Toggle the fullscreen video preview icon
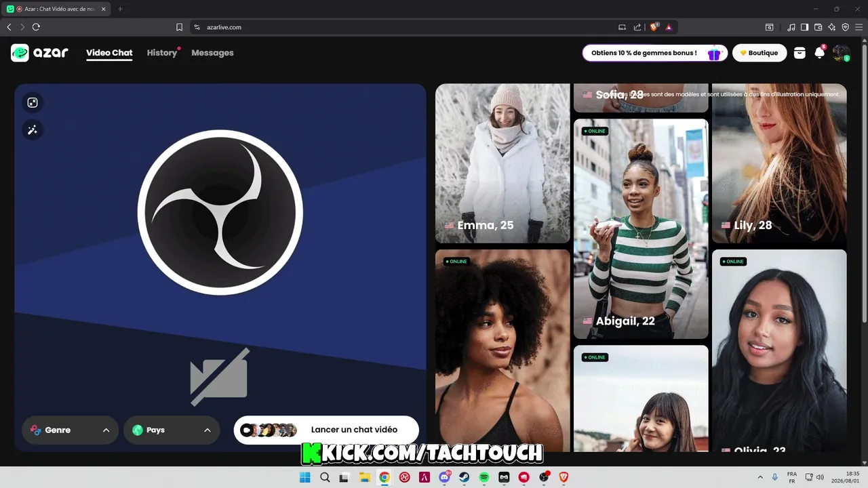868x488 pixels. (33, 102)
